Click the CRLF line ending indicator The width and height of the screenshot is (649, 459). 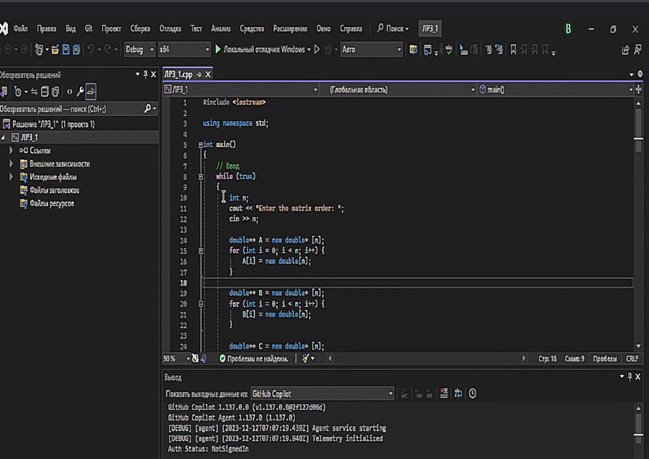coord(631,358)
